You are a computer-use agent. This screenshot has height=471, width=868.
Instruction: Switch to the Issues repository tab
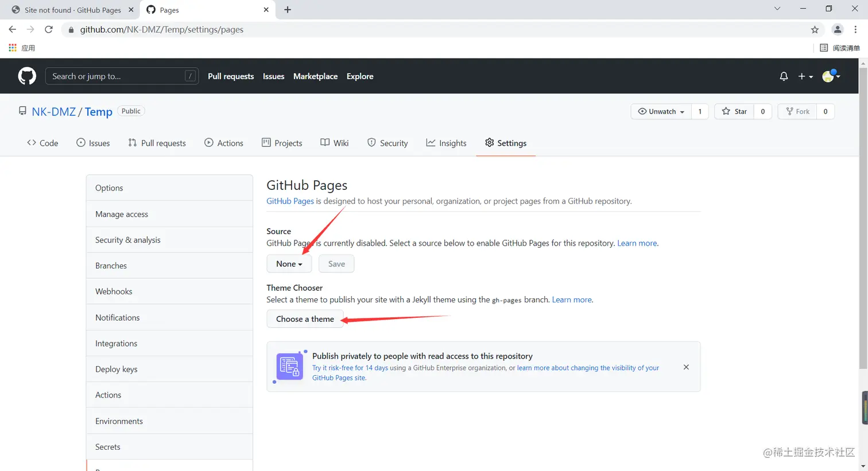tap(93, 143)
